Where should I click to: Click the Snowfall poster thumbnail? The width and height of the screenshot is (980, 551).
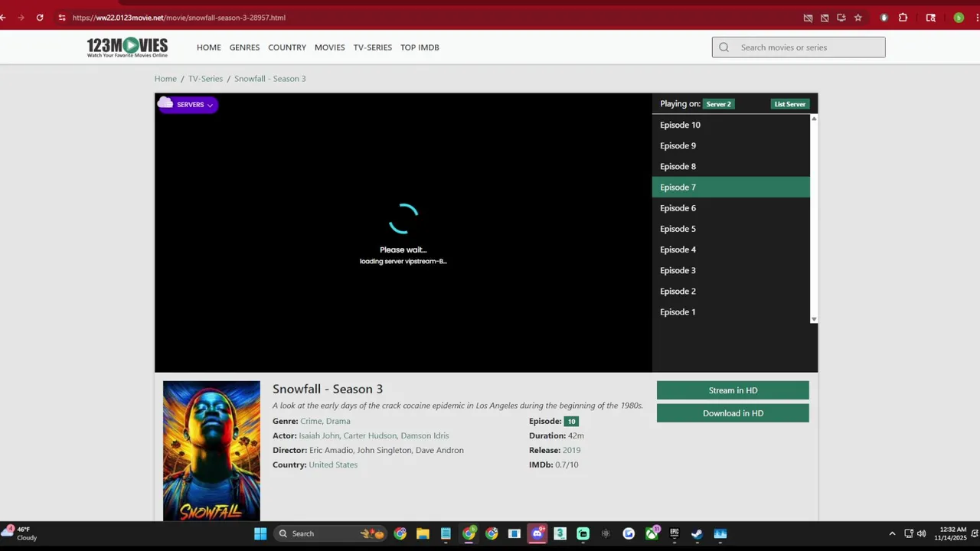coord(211,451)
